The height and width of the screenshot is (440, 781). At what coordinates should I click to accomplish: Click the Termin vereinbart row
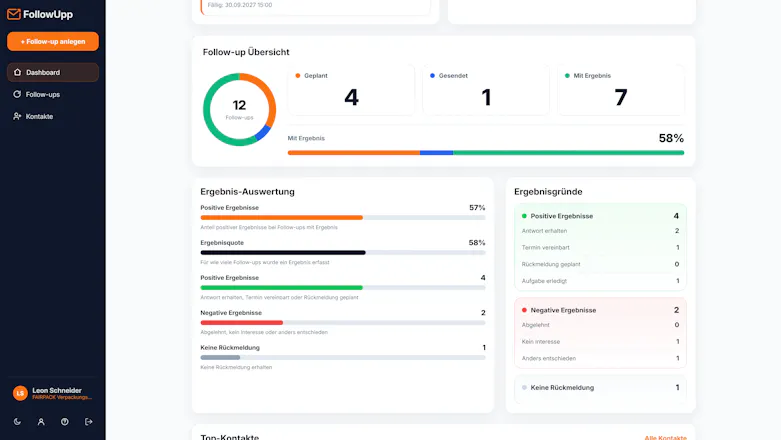600,247
